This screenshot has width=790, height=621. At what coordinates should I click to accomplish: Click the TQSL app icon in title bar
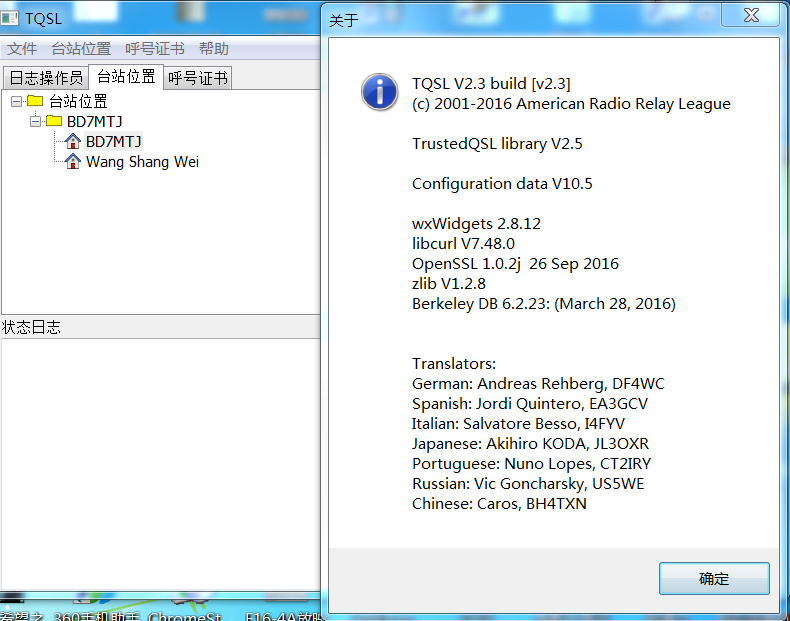click(x=9, y=19)
